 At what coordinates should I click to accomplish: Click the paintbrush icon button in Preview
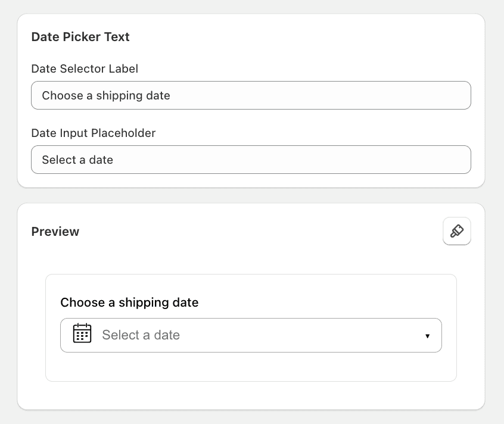click(457, 231)
